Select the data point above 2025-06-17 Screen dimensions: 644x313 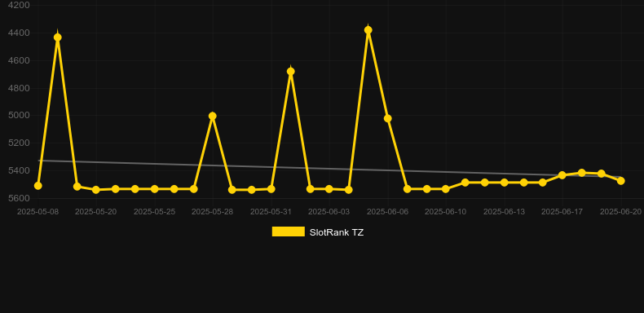(x=562, y=175)
